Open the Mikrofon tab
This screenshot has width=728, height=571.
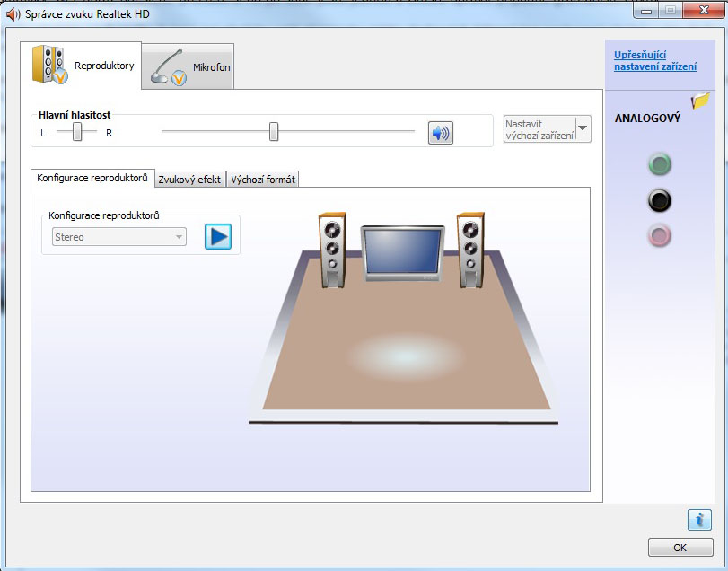pos(188,66)
